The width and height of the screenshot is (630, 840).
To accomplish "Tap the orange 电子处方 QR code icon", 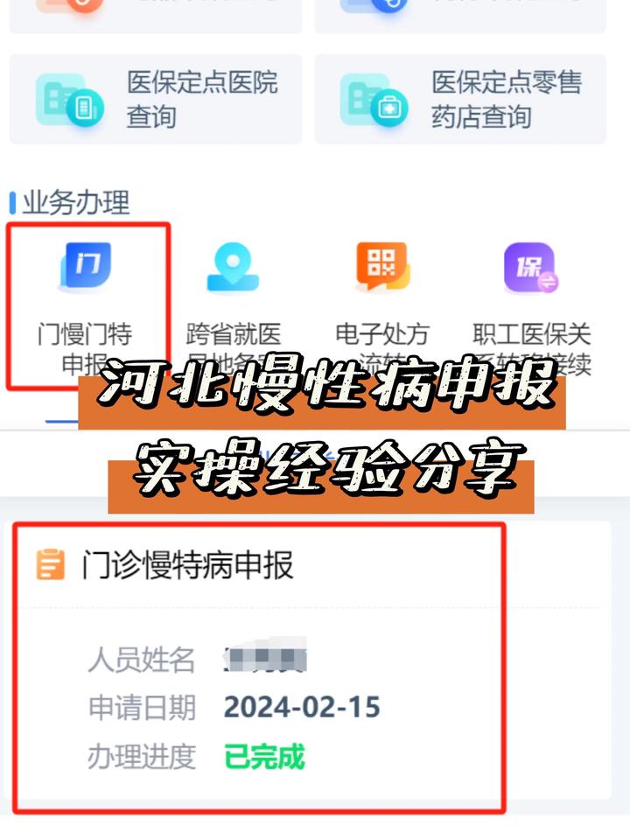I will click(382, 266).
